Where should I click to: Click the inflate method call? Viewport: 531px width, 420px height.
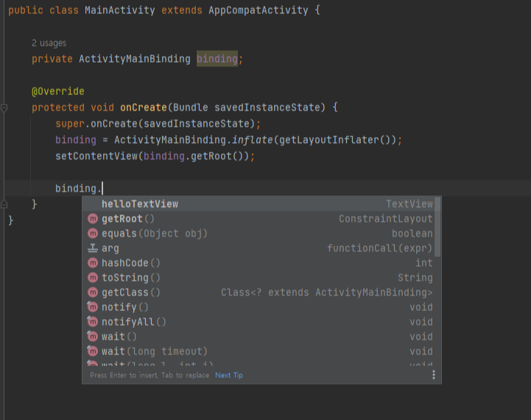253,140
